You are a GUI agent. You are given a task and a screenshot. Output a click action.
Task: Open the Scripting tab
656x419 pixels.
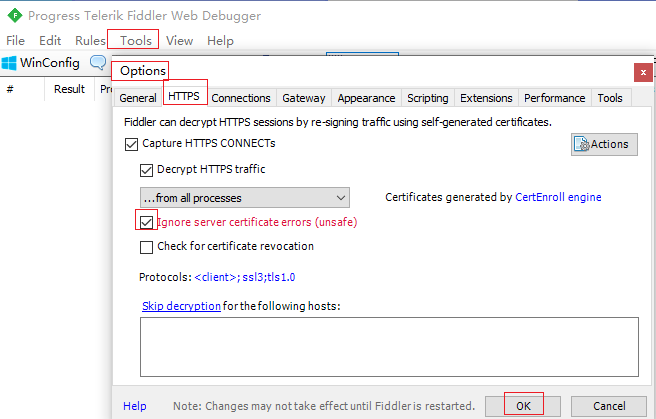tap(428, 98)
